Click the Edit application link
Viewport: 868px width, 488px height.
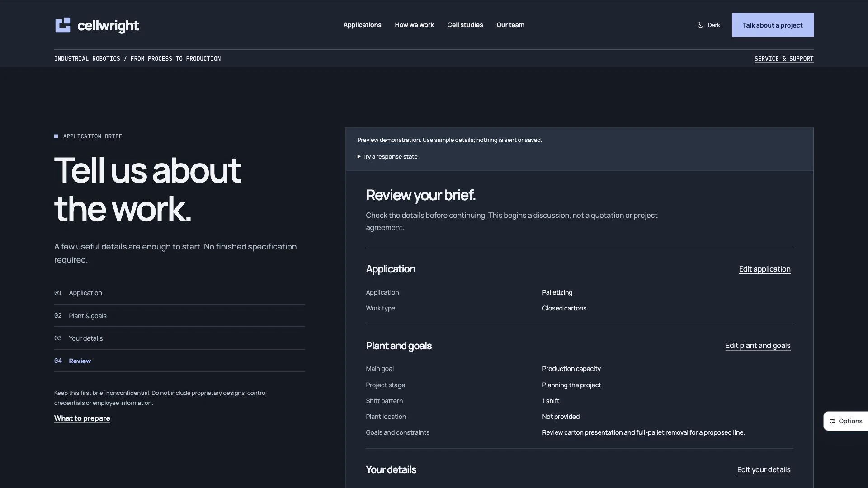click(764, 269)
